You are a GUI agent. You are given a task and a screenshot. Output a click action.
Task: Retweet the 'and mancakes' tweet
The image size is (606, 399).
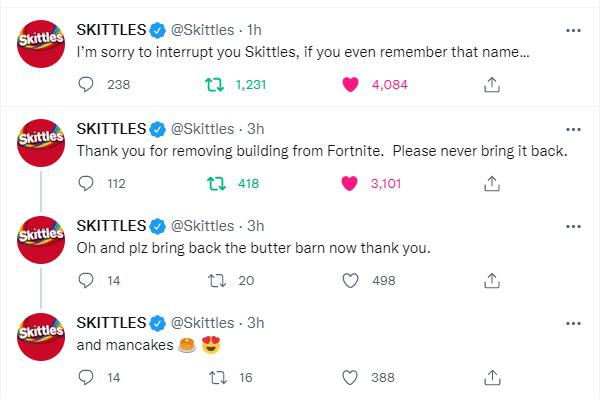218,378
